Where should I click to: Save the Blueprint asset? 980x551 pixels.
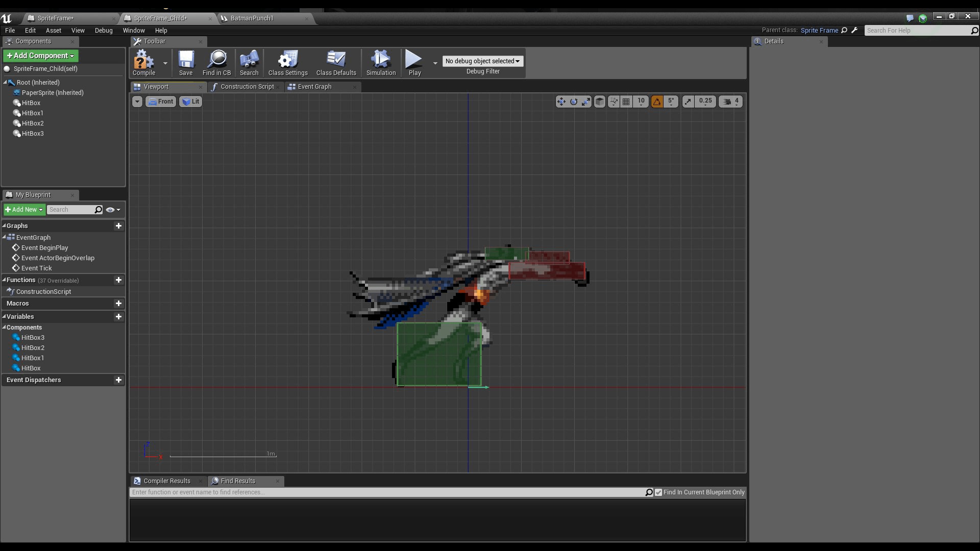pos(186,62)
